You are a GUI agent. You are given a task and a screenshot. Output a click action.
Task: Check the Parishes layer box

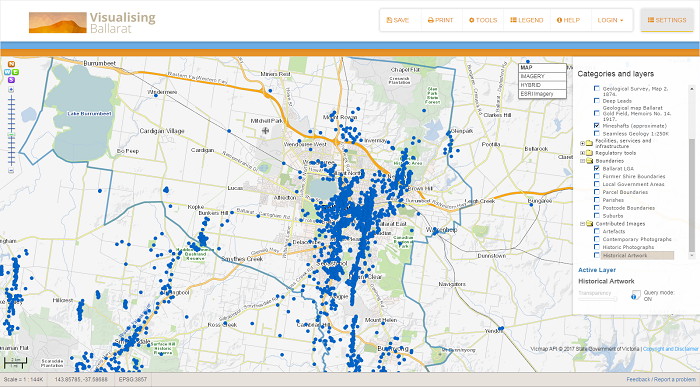click(597, 200)
